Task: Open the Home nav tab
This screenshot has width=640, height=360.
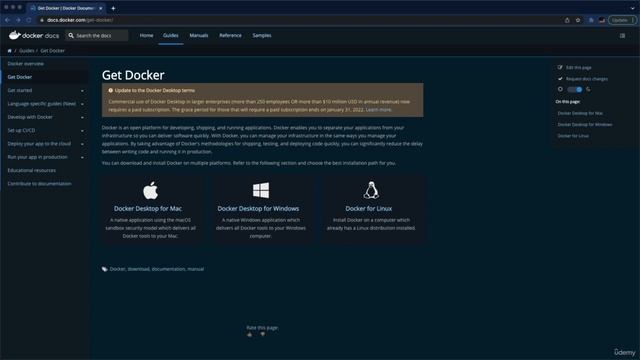Action: [x=147, y=36]
